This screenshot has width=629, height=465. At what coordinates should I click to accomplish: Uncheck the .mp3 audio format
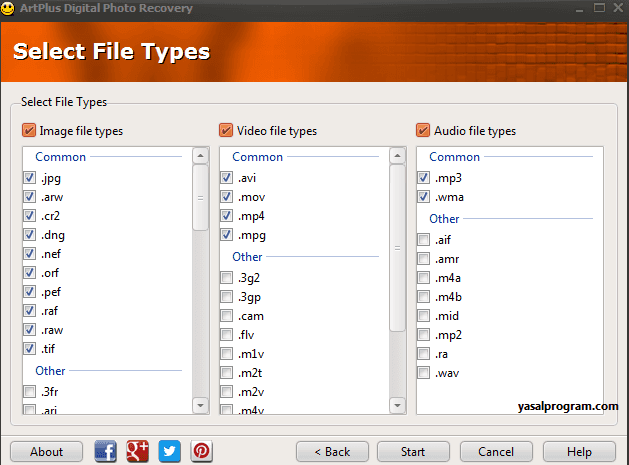coord(426,178)
